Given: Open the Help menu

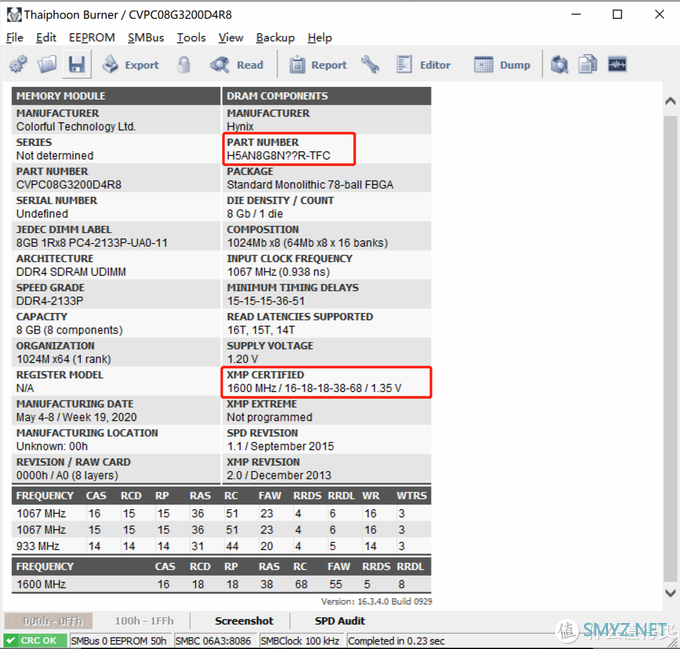Looking at the screenshot, I should point(320,38).
